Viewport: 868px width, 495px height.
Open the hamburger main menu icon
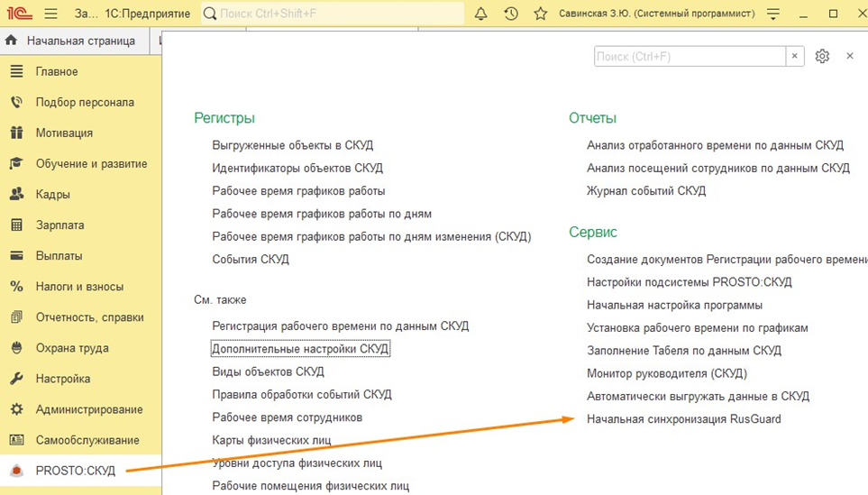[x=50, y=14]
